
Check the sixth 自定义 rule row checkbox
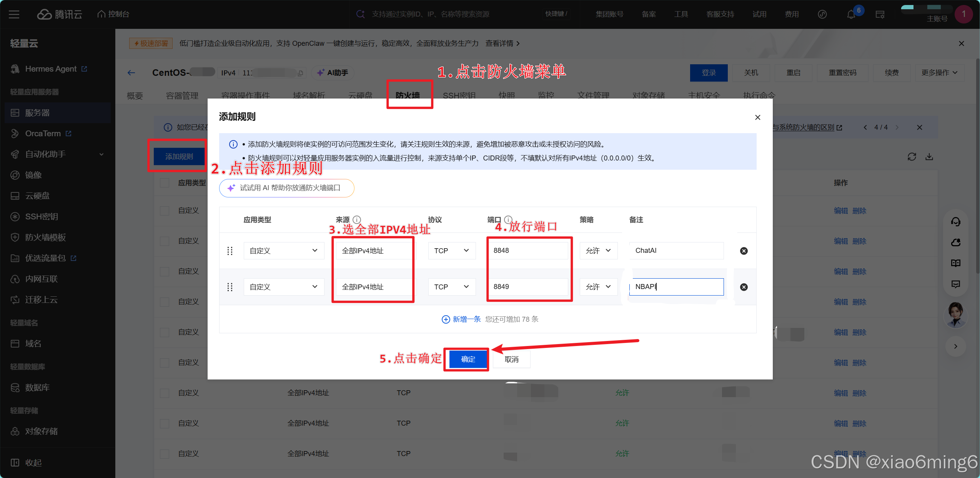165,363
